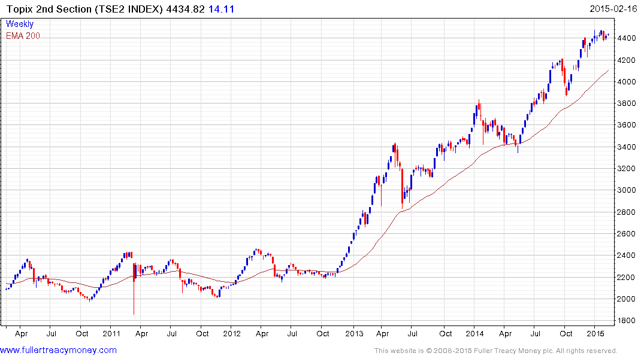Click the 4400 price axis label
Viewport: 644px width, 359px height.
pos(627,38)
